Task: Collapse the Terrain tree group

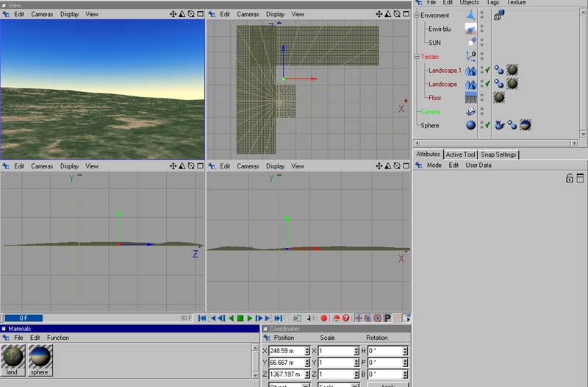Action: (417, 57)
